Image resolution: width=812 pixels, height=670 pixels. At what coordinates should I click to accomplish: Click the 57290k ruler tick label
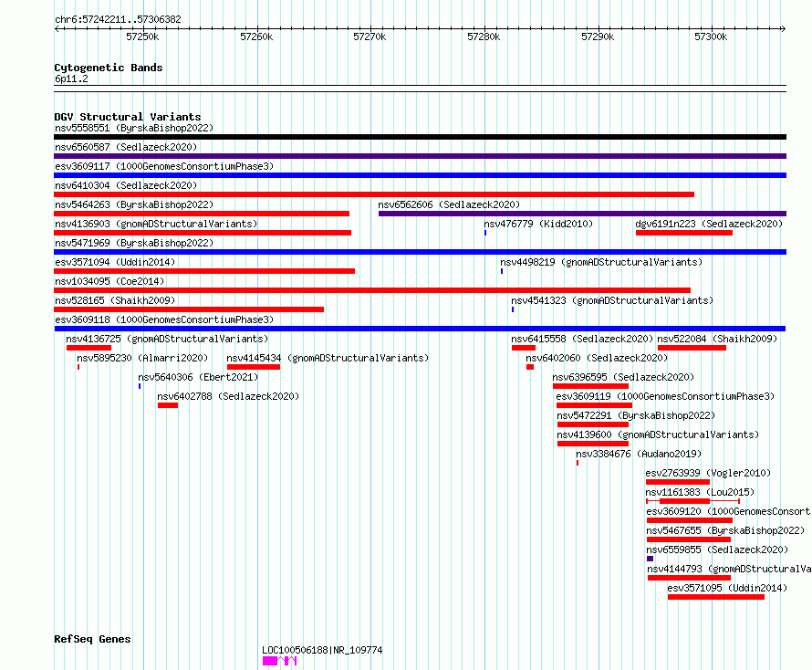tap(598, 37)
